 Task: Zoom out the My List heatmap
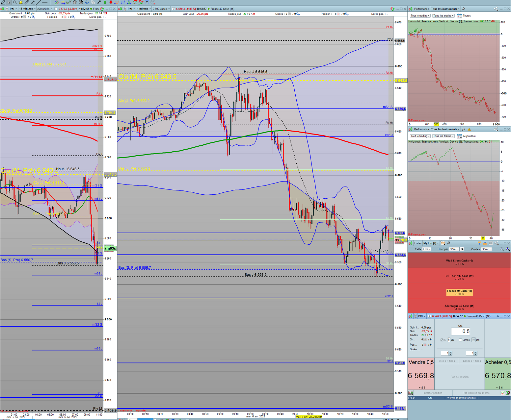(502, 249)
